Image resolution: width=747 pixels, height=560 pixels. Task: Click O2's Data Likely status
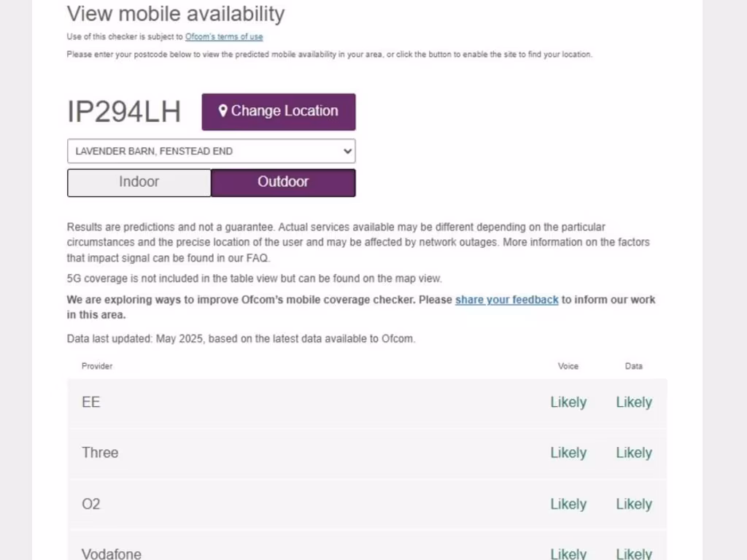click(634, 504)
